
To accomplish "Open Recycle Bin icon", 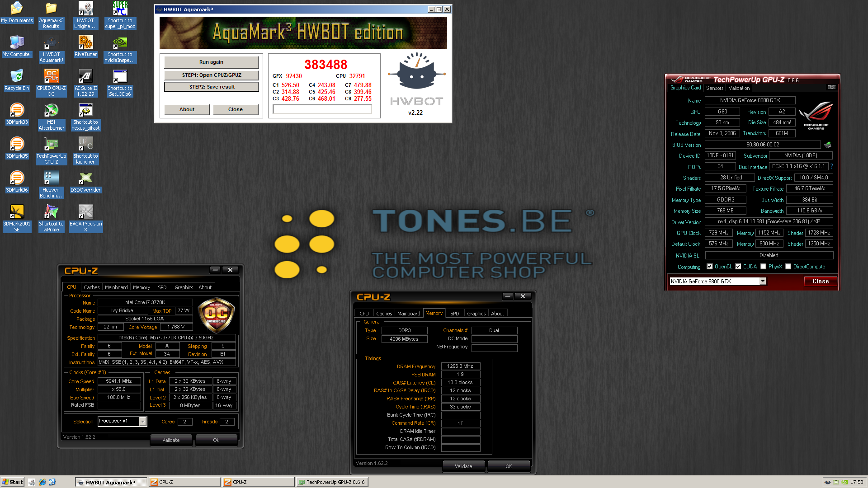I will (x=17, y=80).
